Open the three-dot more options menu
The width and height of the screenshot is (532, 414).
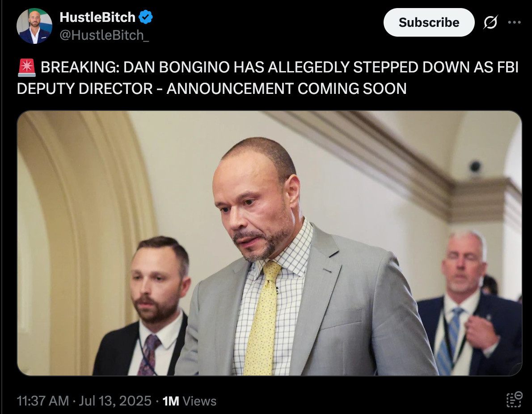[515, 22]
